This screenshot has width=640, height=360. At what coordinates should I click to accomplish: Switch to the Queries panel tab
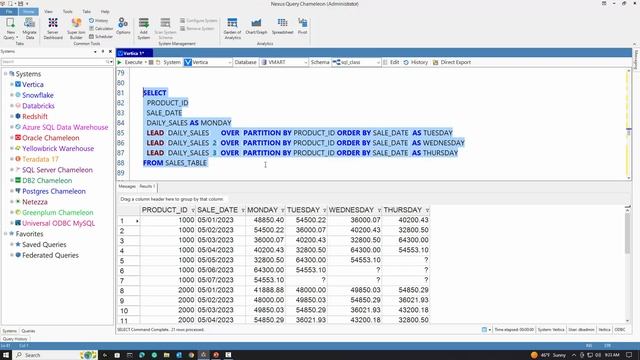(28, 331)
